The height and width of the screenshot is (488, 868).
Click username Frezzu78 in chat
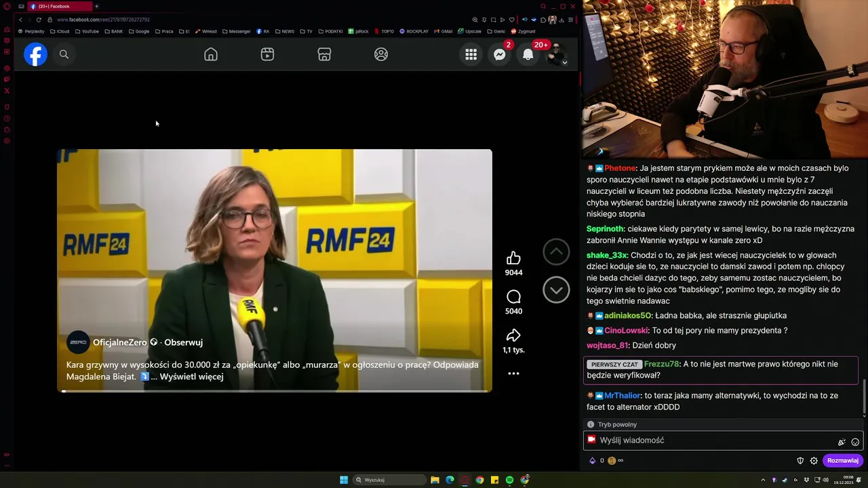(661, 364)
